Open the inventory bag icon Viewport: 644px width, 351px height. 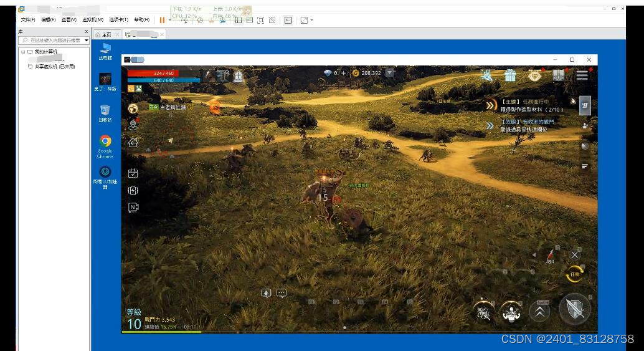click(x=559, y=75)
